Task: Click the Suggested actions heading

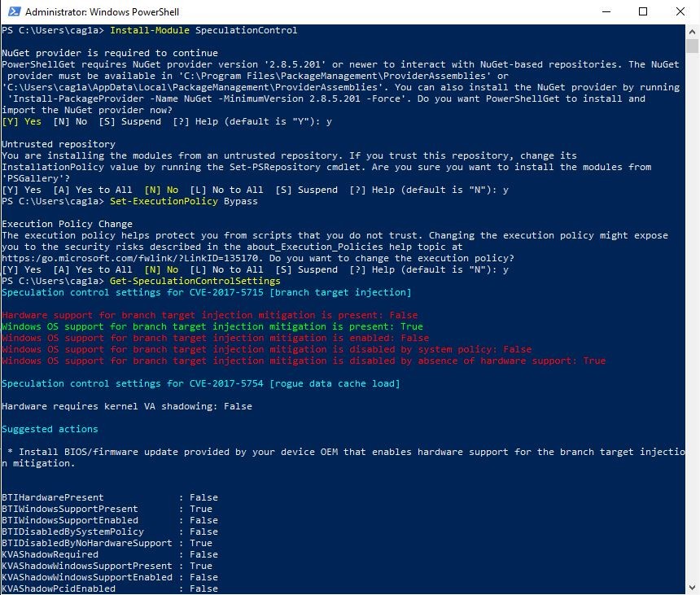Action: (x=50, y=429)
